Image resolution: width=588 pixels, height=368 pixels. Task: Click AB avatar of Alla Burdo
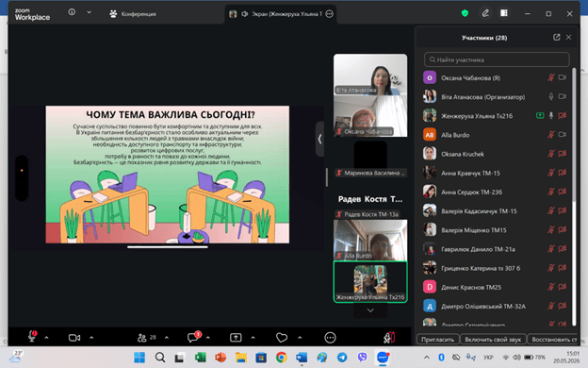(x=430, y=135)
